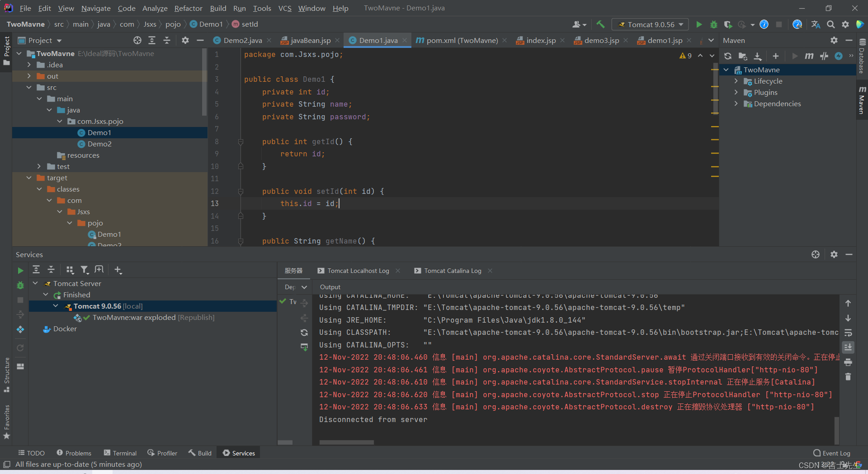Run the Tomcat 9.0.56 configuration

click(x=699, y=24)
